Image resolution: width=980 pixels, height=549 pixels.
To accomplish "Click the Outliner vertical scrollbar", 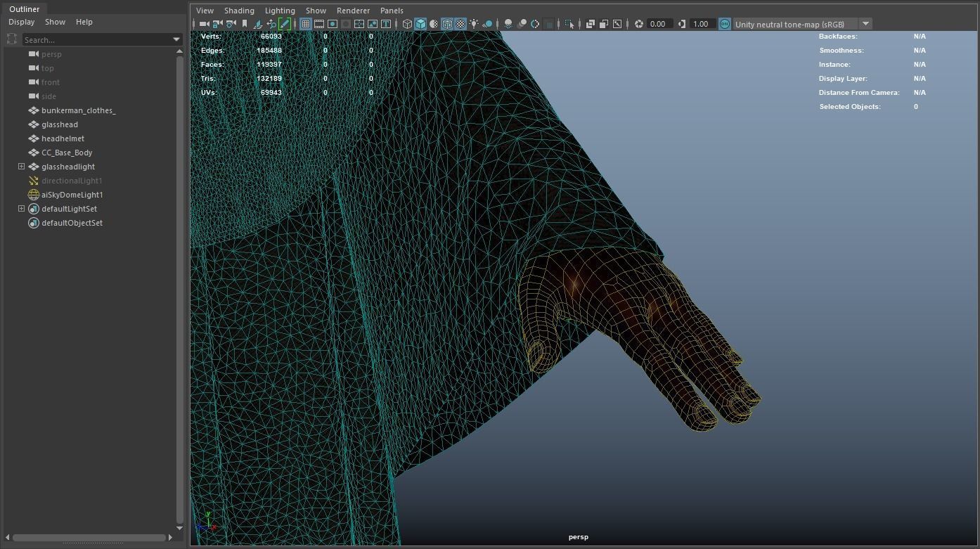I will (x=179, y=288).
